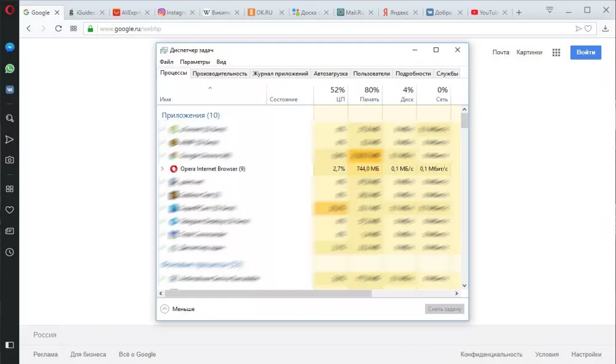Open the tab list menu in title bar
616x364 pixels.
click(549, 10)
